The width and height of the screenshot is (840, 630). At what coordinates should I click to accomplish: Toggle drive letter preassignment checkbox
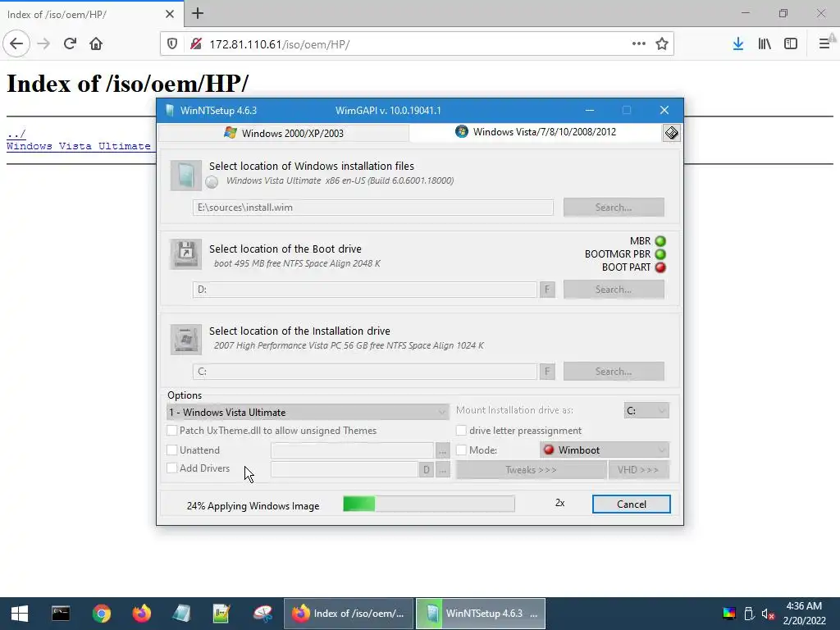pyautogui.click(x=461, y=430)
